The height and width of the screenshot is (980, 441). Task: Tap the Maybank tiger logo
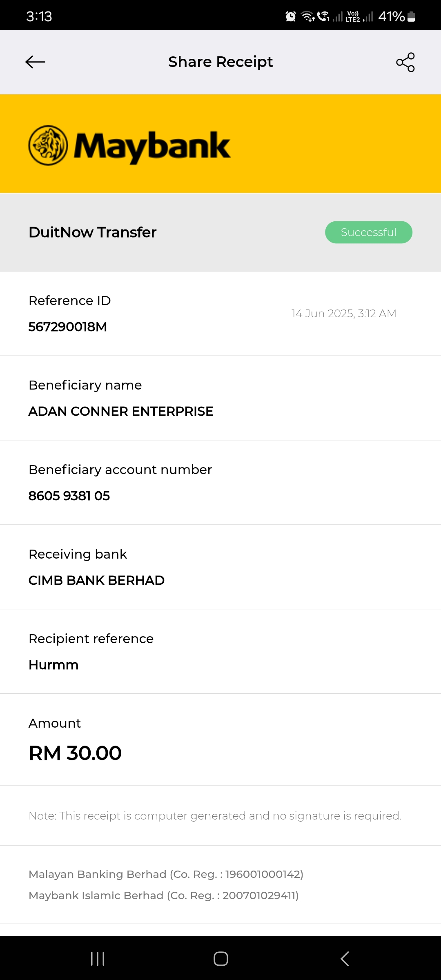click(x=48, y=145)
